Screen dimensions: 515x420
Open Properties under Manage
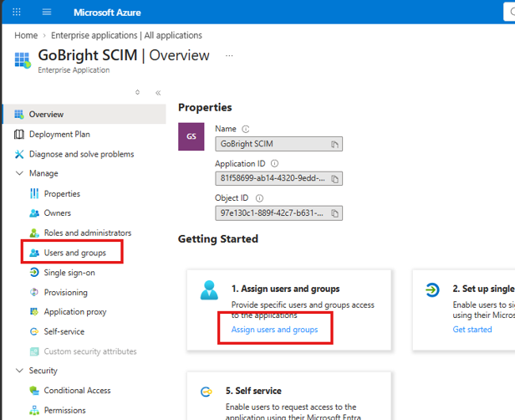click(x=62, y=193)
